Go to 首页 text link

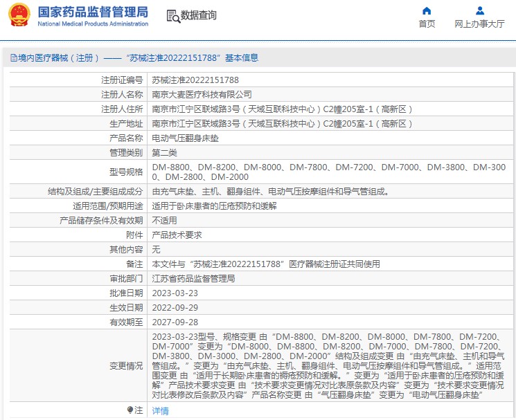pos(427,24)
